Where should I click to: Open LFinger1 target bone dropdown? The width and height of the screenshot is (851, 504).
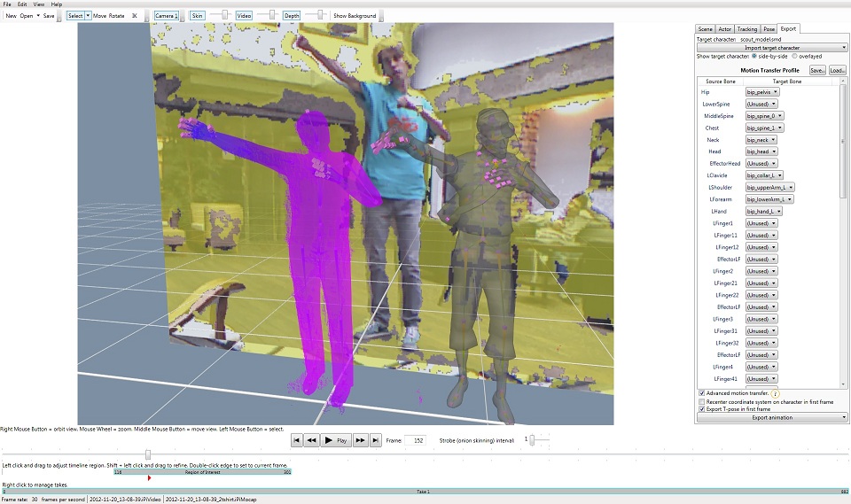click(761, 223)
